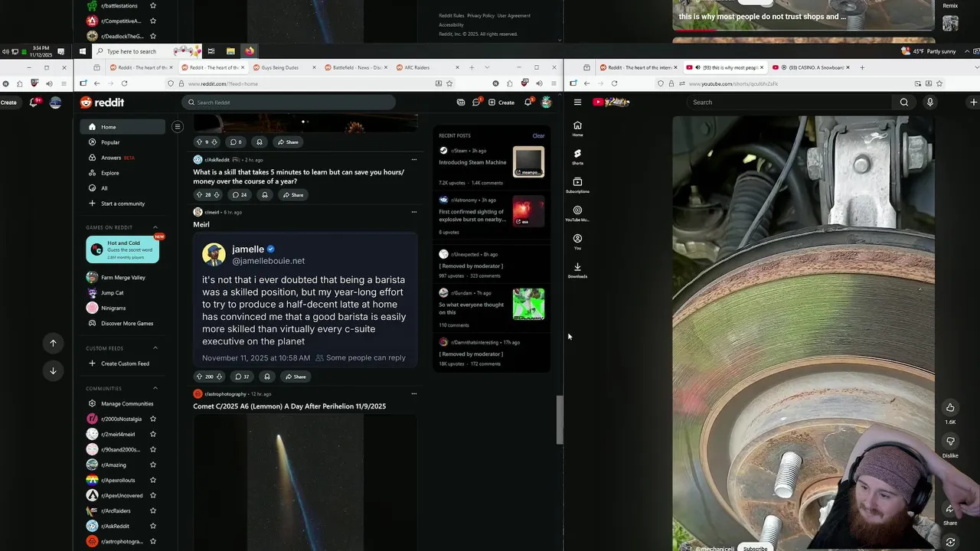Image resolution: width=980 pixels, height=551 pixels.
Task: Toggle favorite star for r/astrophotography in communities
Action: coord(153,541)
